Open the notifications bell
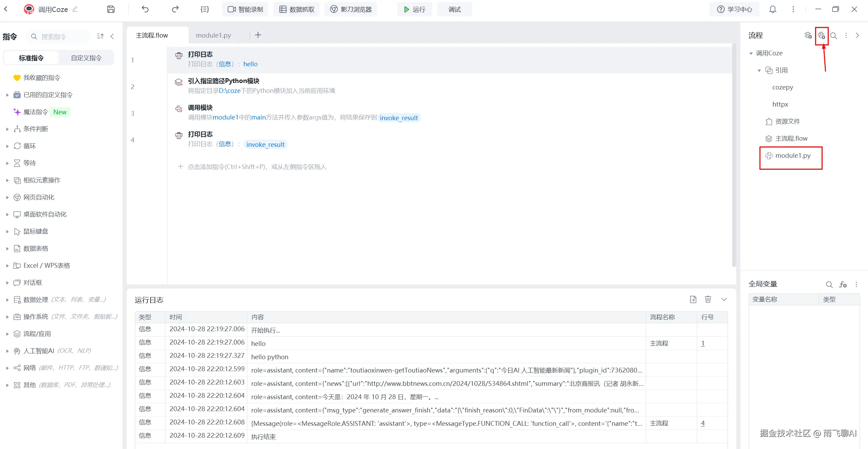The height and width of the screenshot is (449, 868). [772, 9]
